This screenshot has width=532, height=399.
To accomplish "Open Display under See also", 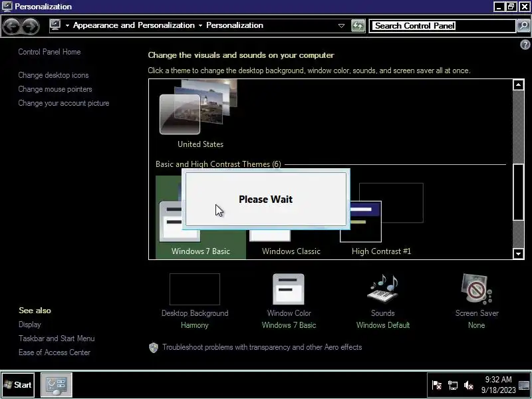I will [29, 325].
